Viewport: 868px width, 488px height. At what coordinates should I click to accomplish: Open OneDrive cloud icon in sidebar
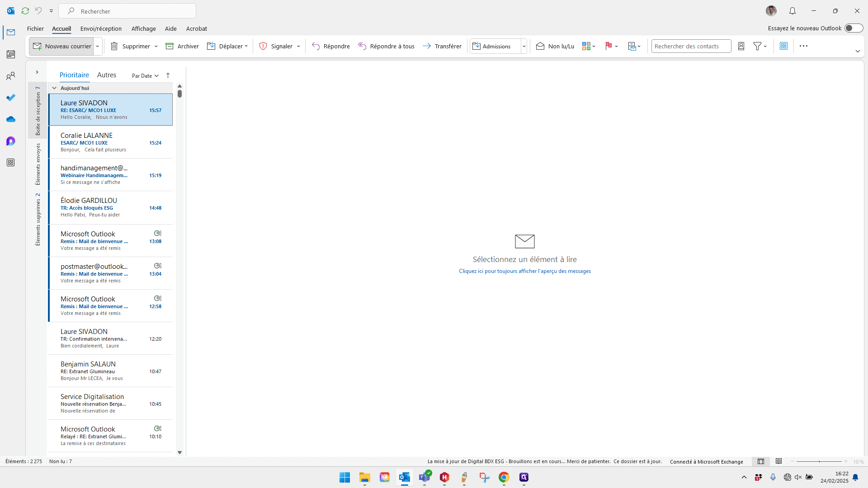(11, 119)
